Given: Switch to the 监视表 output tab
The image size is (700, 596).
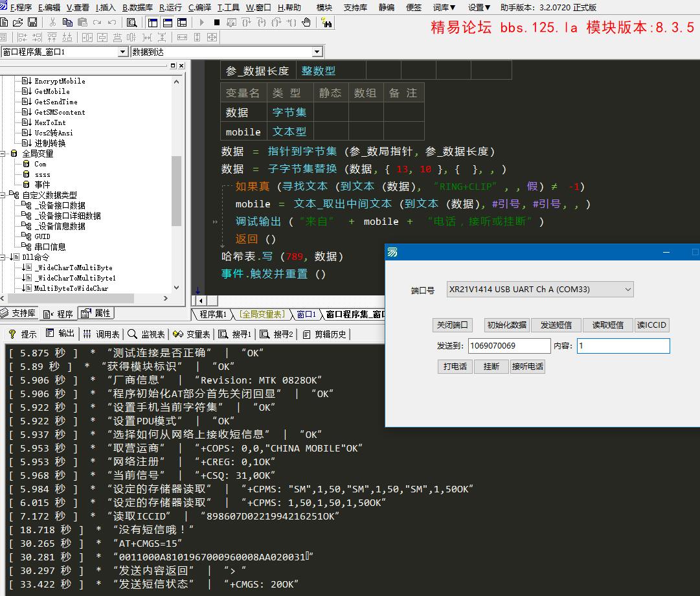Looking at the screenshot, I should point(146,334).
